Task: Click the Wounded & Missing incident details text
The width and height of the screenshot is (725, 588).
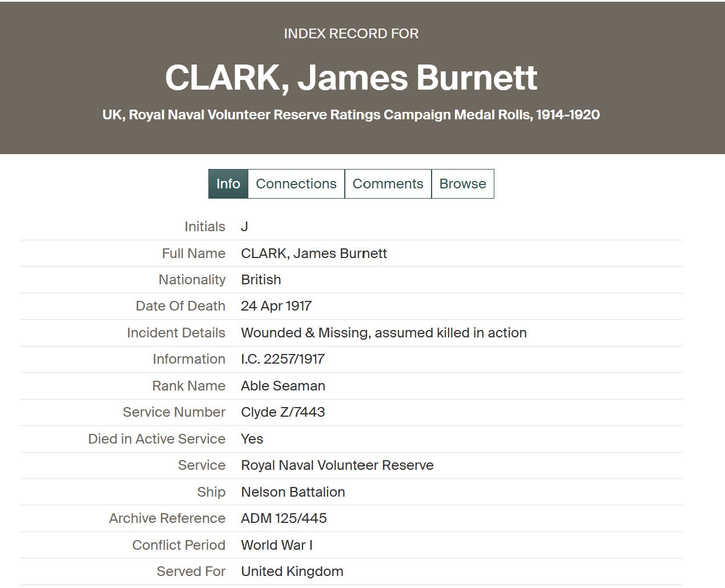Action: click(384, 333)
